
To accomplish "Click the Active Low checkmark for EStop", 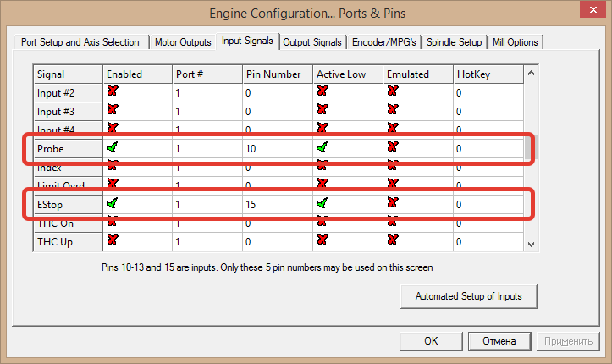I will tap(323, 204).
